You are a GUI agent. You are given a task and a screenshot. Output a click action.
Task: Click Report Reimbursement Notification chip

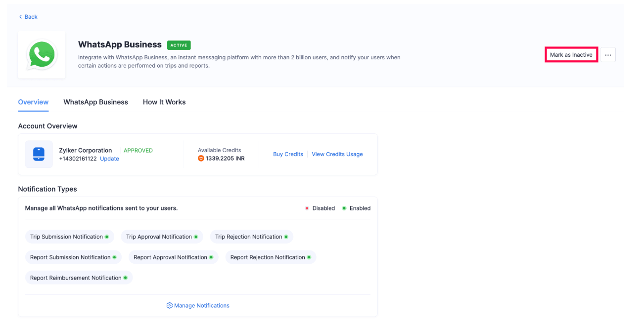(x=79, y=278)
